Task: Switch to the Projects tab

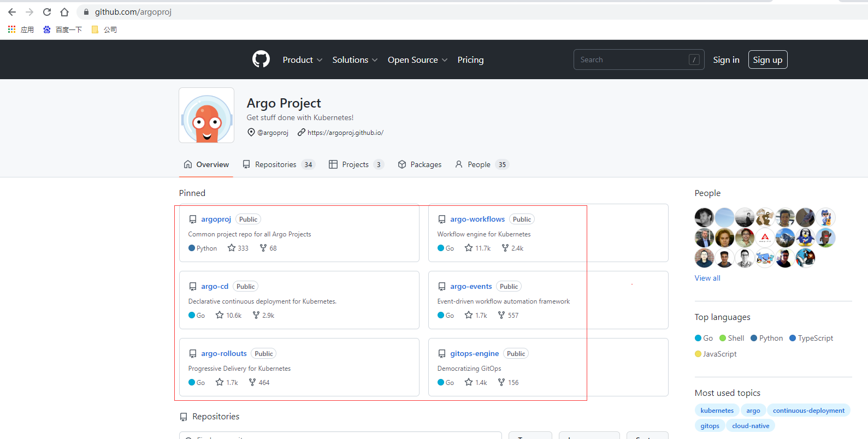Action: (x=357, y=164)
